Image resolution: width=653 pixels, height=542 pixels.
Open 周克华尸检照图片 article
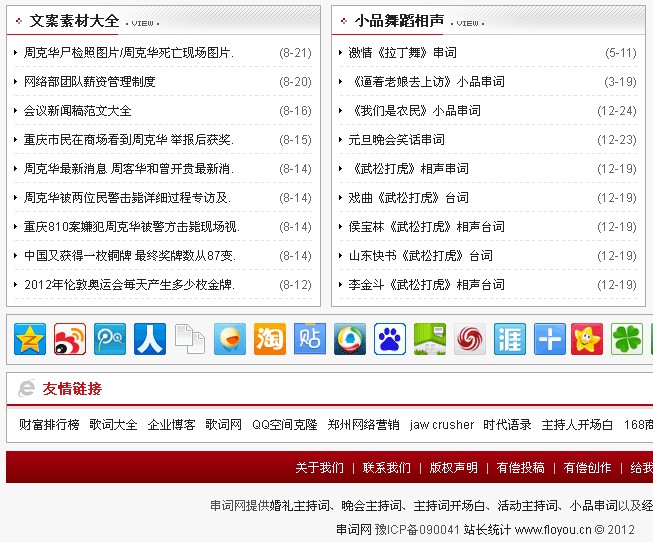click(129, 52)
